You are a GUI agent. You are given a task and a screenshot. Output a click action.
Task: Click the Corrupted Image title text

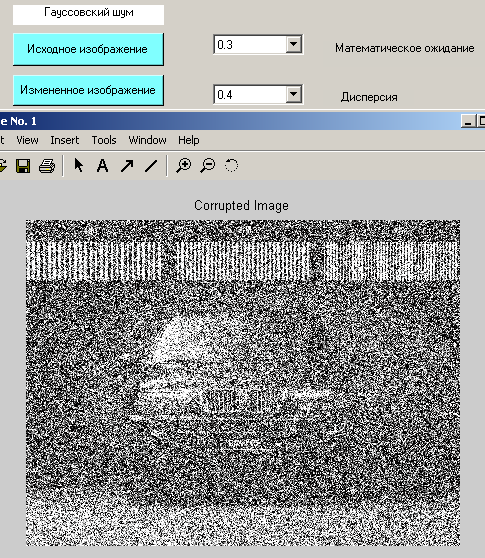(241, 206)
